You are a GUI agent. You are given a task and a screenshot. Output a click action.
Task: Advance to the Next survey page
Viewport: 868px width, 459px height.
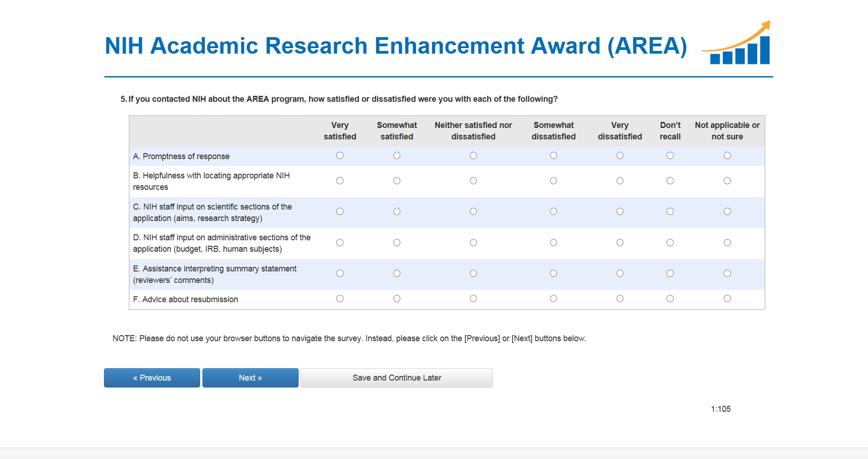(x=250, y=378)
